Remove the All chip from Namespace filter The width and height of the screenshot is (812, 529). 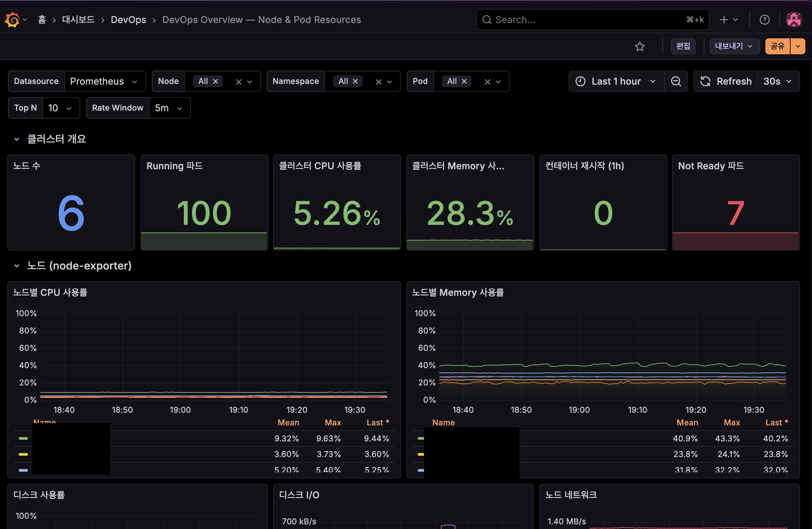click(355, 81)
